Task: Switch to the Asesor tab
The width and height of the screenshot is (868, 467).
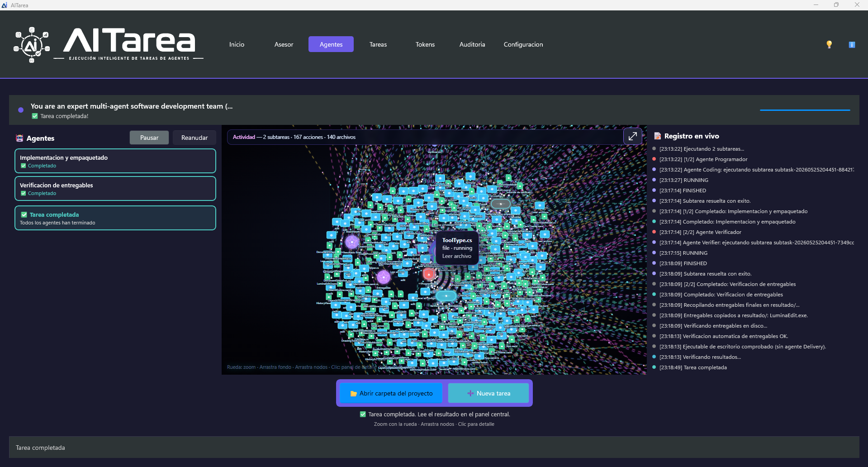Action: point(284,44)
